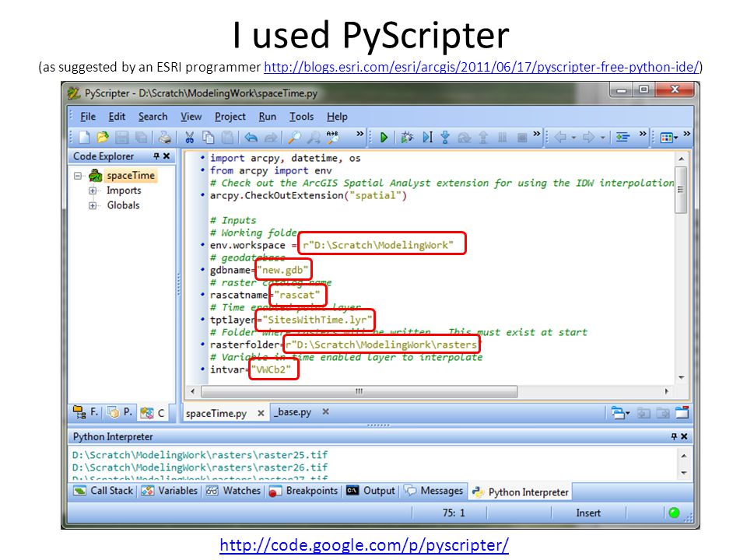
Task: Click the Paste clipboard icon
Action: point(228,137)
